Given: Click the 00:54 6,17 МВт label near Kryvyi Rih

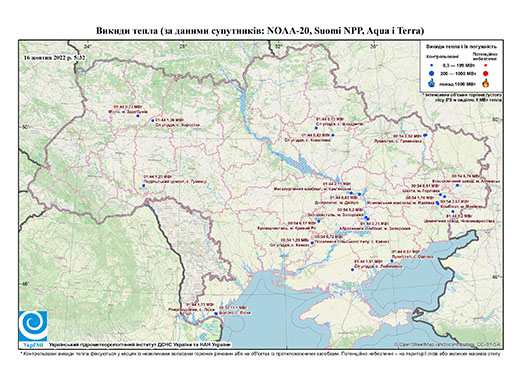Looking at the screenshot, I should (301, 223).
